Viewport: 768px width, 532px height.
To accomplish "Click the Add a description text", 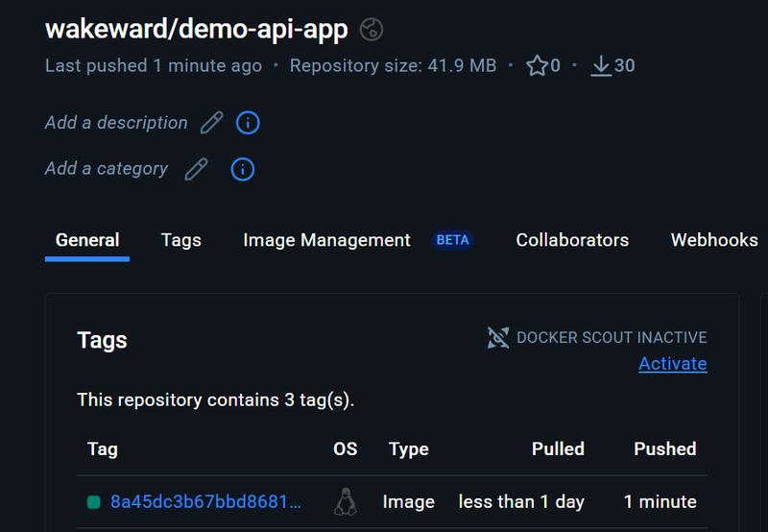I will [116, 123].
